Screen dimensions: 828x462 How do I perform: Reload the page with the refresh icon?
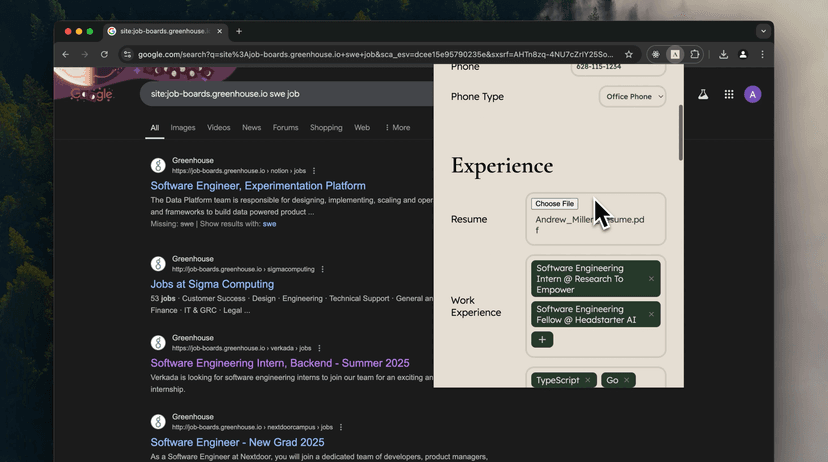click(x=104, y=54)
